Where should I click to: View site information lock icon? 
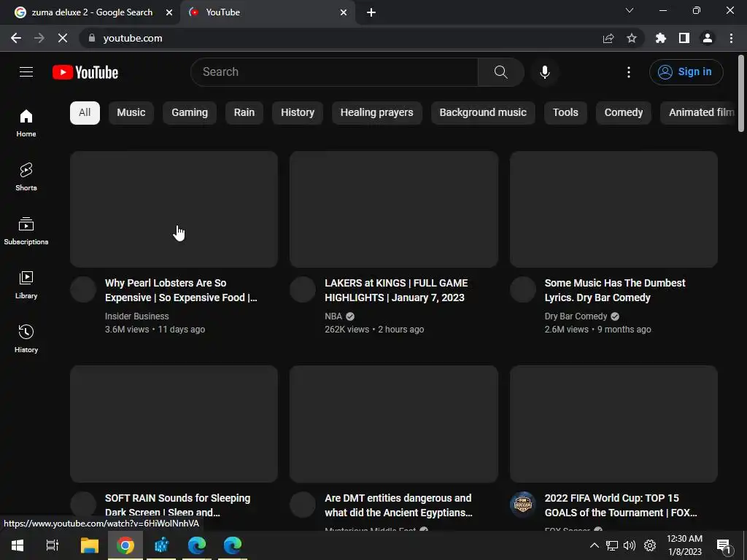tap(92, 38)
